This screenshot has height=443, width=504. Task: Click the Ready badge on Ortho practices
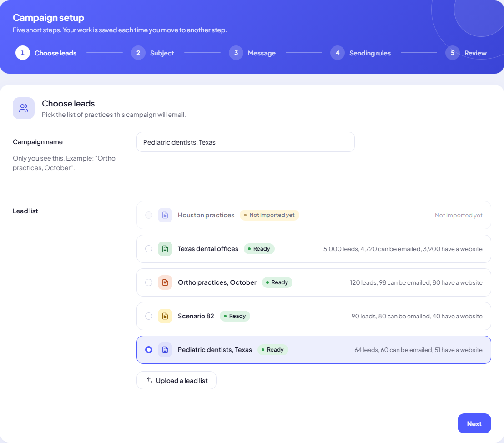tap(277, 282)
